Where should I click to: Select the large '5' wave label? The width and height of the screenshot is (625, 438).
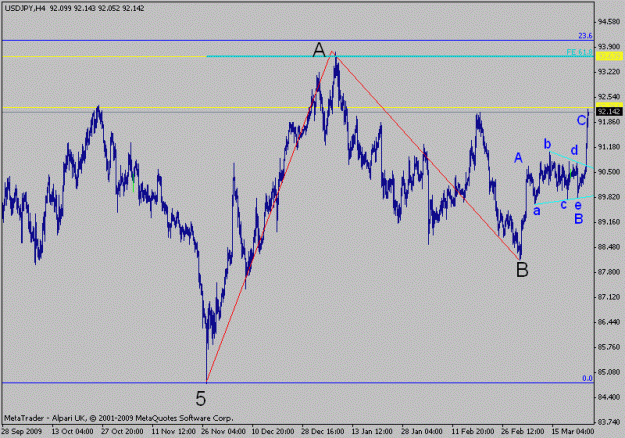click(x=201, y=399)
